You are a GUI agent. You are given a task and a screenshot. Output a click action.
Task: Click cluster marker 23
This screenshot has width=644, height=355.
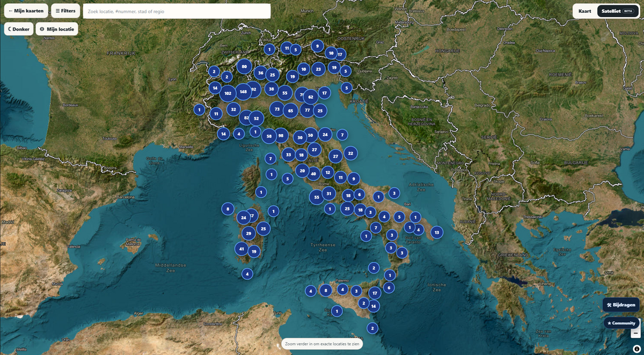click(x=318, y=69)
